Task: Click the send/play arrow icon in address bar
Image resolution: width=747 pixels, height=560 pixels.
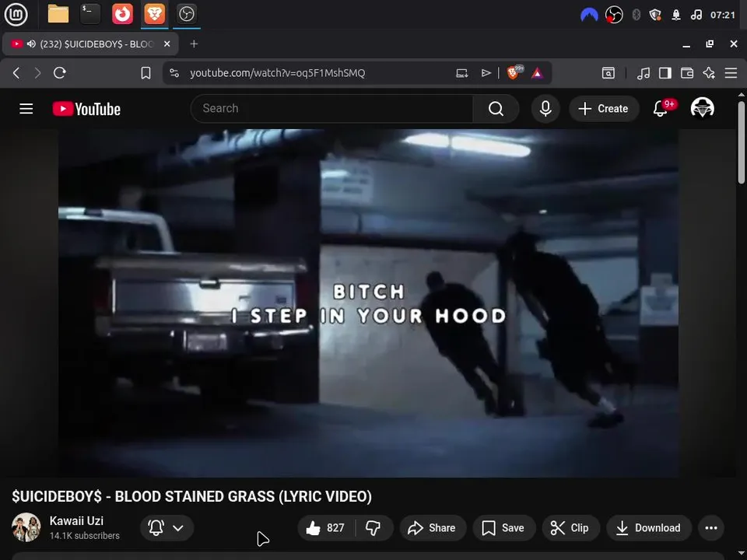Action: (486, 73)
